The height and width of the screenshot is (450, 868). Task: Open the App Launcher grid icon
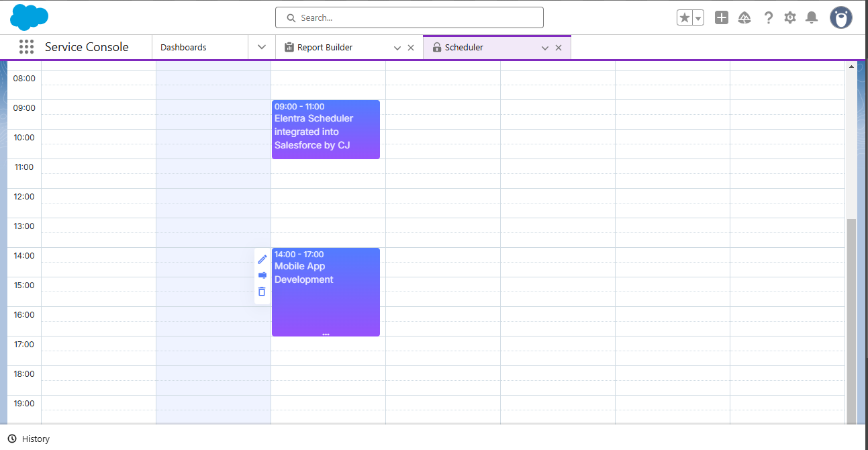26,47
